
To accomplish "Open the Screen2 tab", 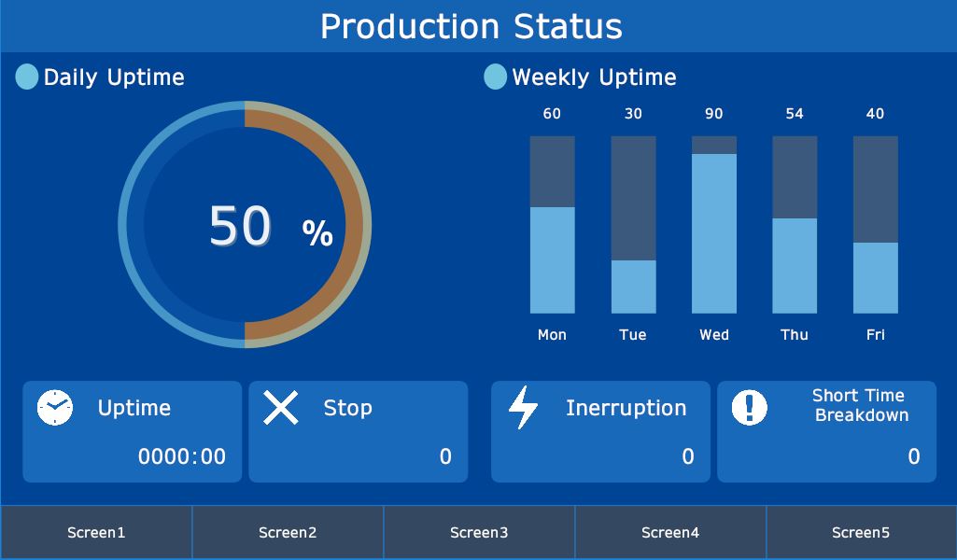I will (288, 533).
